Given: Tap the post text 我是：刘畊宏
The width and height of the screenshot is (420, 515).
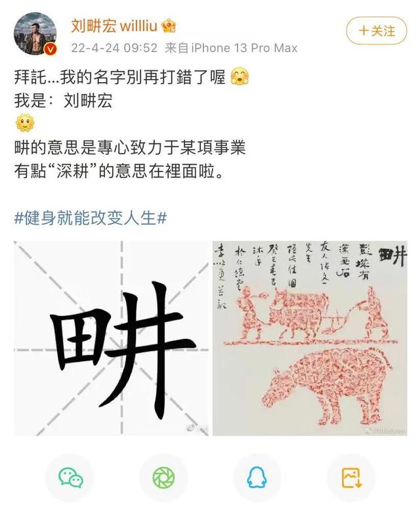Looking at the screenshot, I should tap(63, 101).
